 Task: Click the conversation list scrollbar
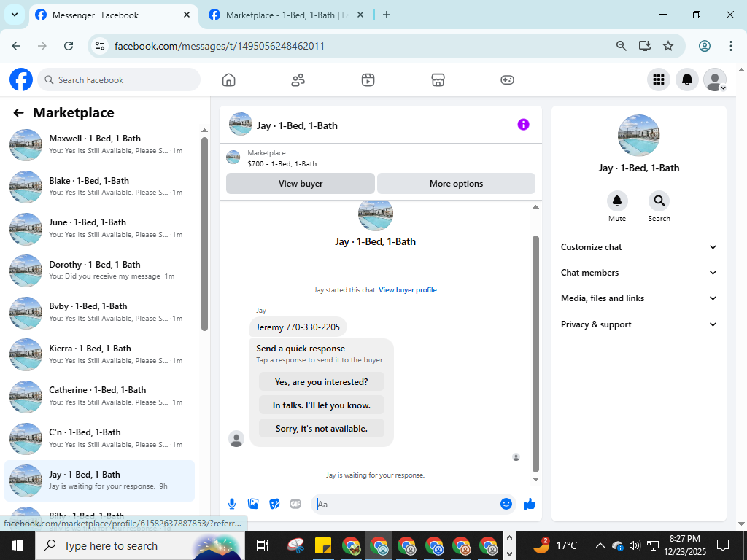pyautogui.click(x=204, y=233)
